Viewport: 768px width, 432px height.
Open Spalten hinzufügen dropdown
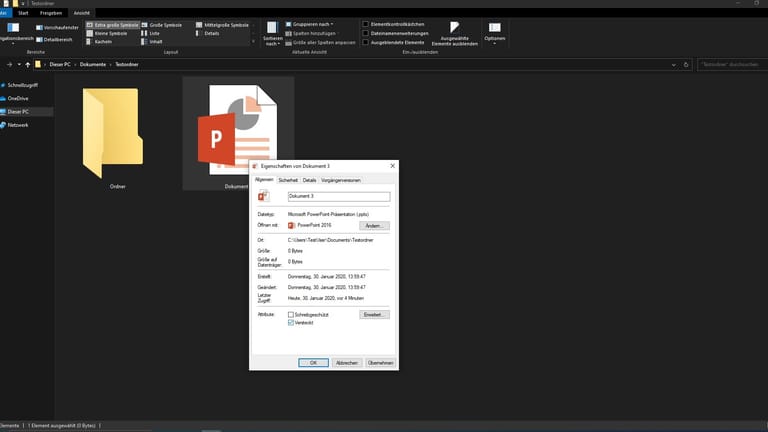coord(312,33)
